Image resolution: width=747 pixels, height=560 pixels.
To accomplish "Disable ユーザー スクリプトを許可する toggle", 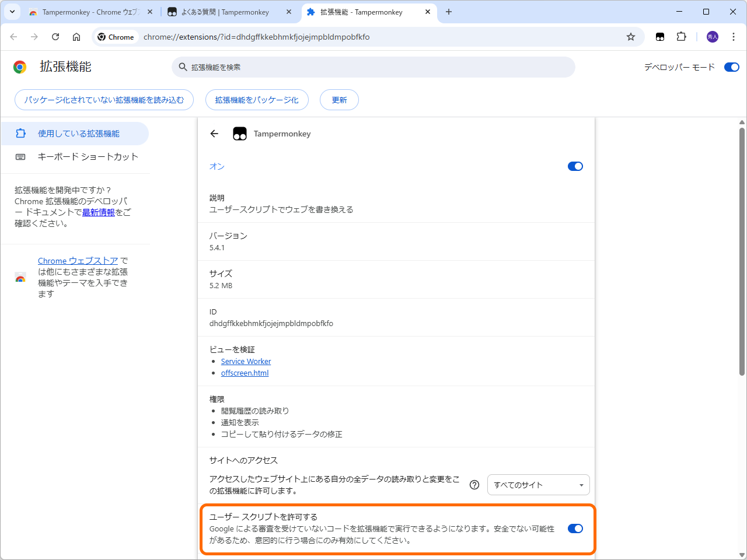I will 575,528.
